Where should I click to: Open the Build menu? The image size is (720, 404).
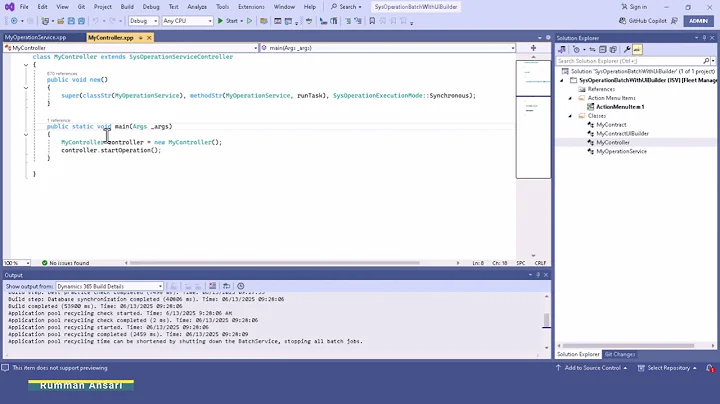[x=127, y=7]
